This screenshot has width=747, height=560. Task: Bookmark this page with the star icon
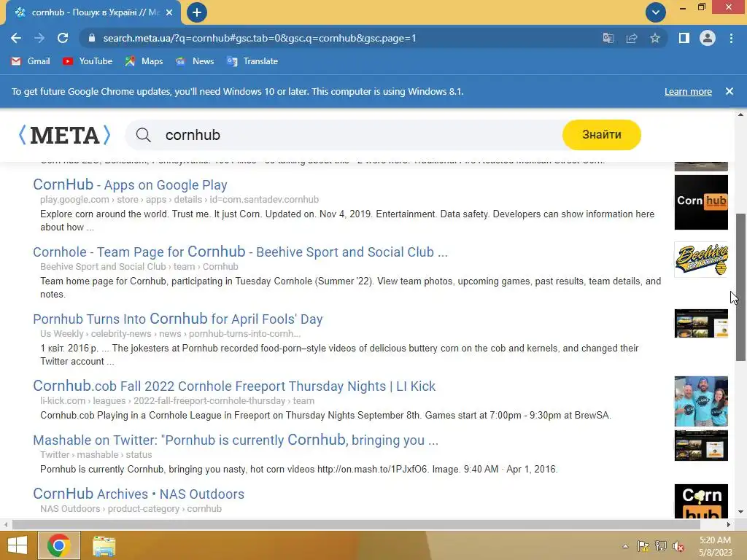(655, 38)
